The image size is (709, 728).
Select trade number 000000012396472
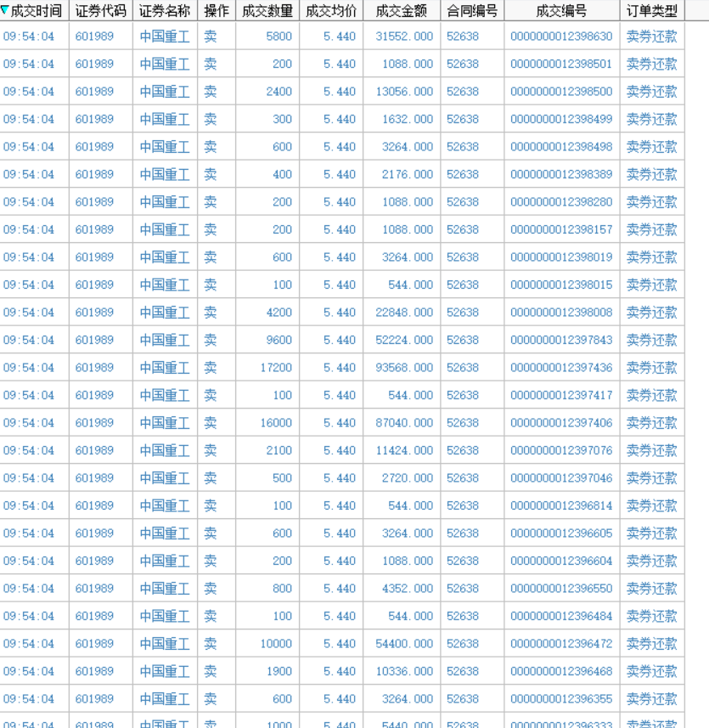(561, 644)
